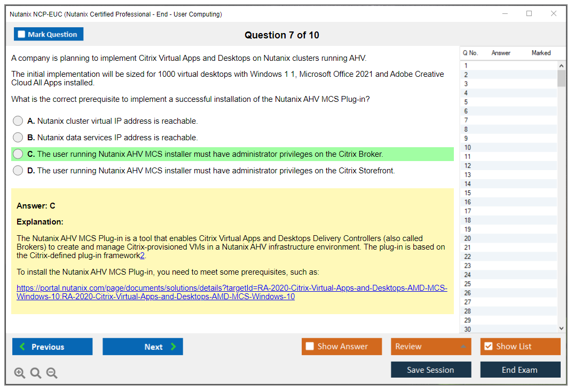Click the reset zoom magnifier icon
The height and width of the screenshot is (392, 574).
click(x=36, y=373)
